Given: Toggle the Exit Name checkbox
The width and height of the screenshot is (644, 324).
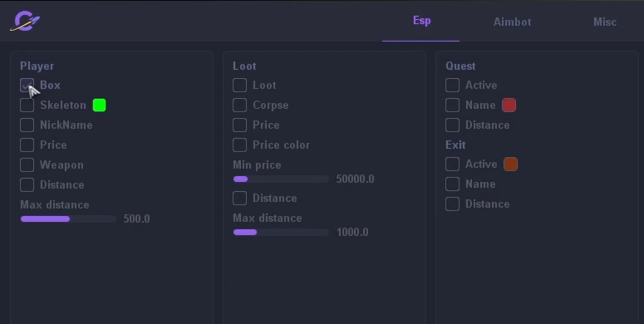Looking at the screenshot, I should (x=453, y=184).
